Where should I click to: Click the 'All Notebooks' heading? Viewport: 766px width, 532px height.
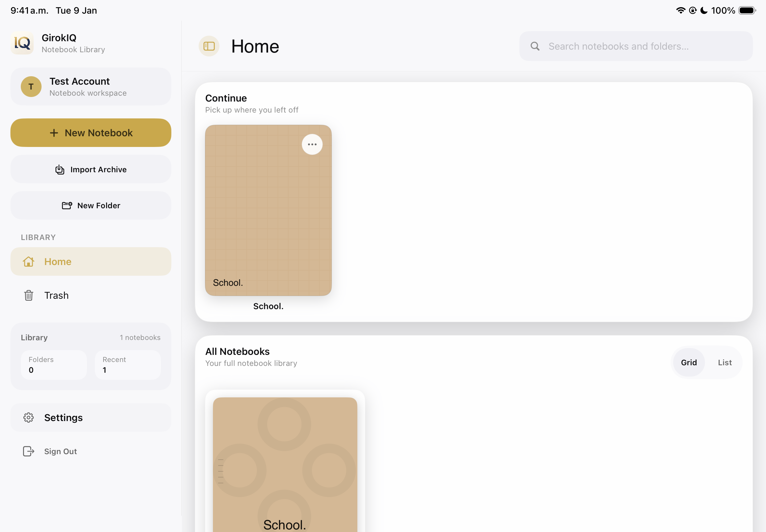(237, 352)
